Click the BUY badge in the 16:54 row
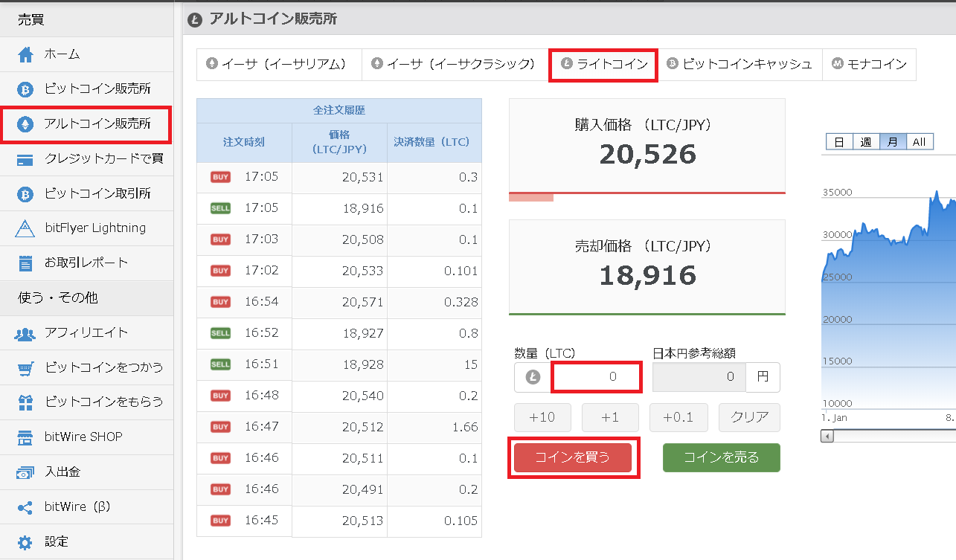The width and height of the screenshot is (956, 560). (220, 302)
